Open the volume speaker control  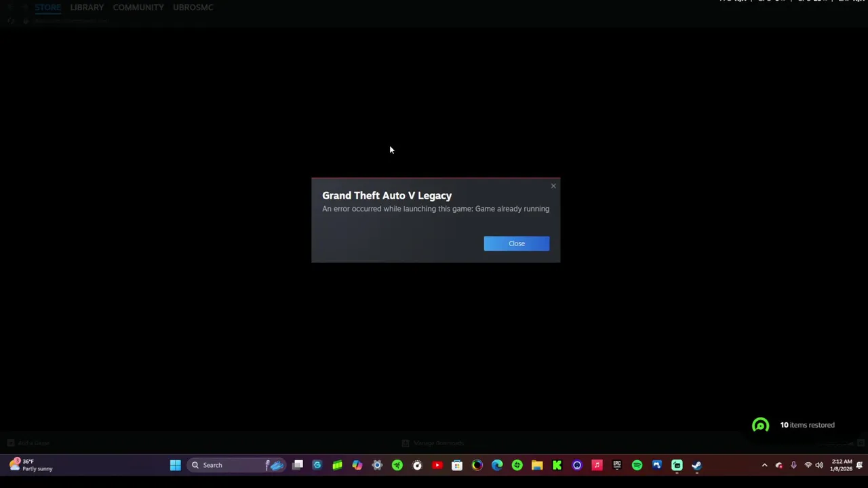pyautogui.click(x=819, y=465)
